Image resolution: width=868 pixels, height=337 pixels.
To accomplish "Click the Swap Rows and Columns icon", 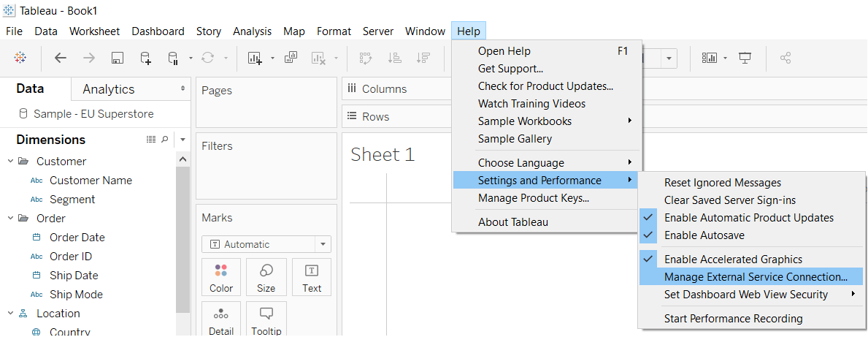I will click(365, 58).
